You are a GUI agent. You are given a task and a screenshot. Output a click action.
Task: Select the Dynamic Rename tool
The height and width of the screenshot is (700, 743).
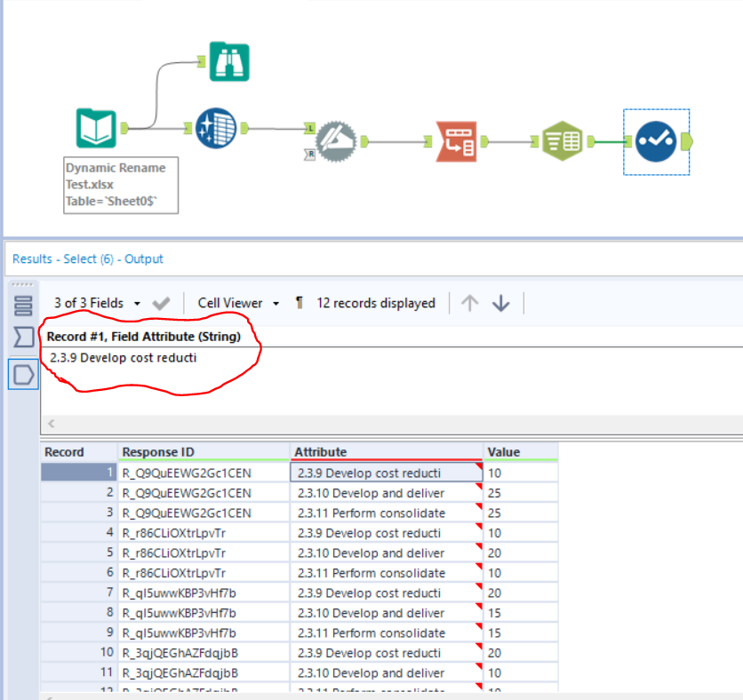pos(336,141)
